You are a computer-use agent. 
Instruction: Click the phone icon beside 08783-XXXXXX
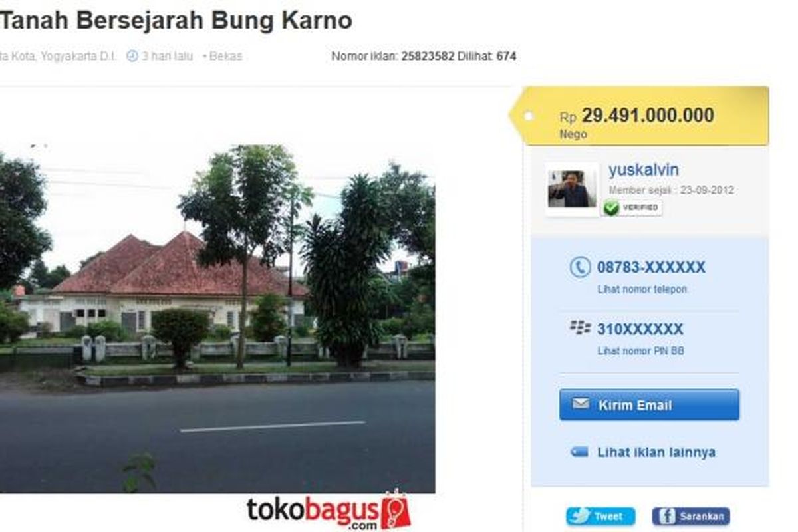tap(580, 267)
